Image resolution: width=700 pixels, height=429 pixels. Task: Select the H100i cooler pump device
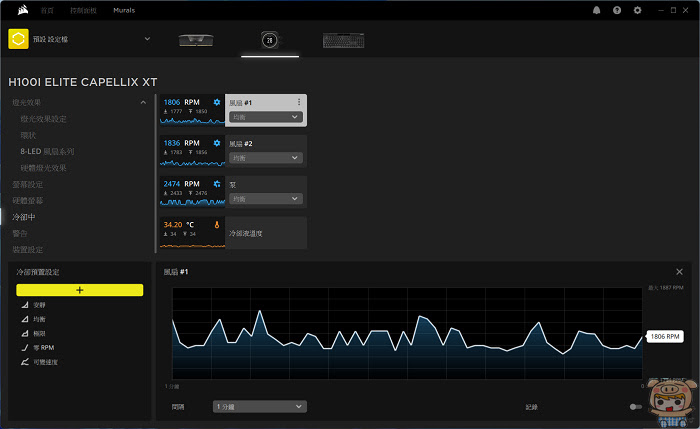[270, 40]
